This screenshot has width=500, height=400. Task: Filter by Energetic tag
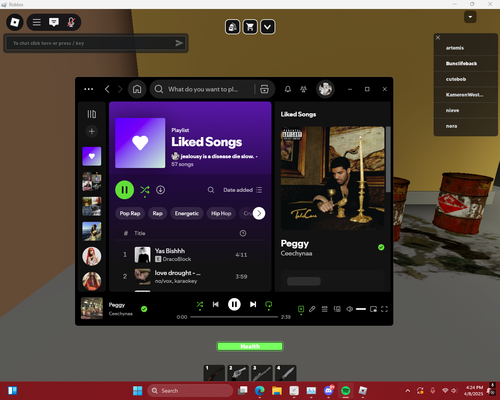pos(187,213)
